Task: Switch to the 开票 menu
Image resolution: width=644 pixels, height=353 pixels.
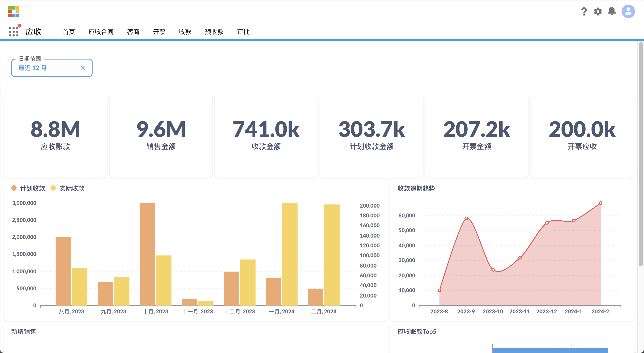Action: (159, 32)
